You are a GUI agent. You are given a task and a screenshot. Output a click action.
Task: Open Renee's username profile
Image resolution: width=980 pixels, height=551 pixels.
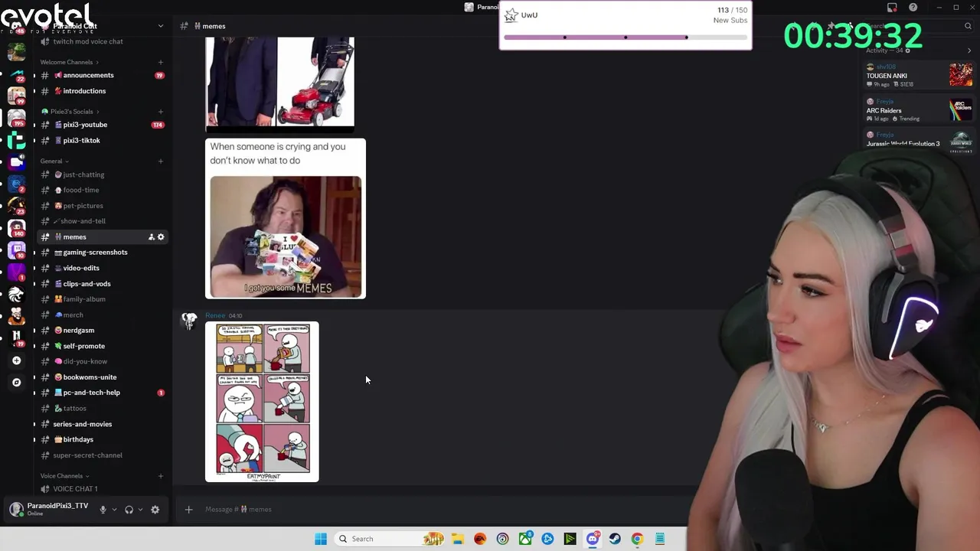click(215, 315)
